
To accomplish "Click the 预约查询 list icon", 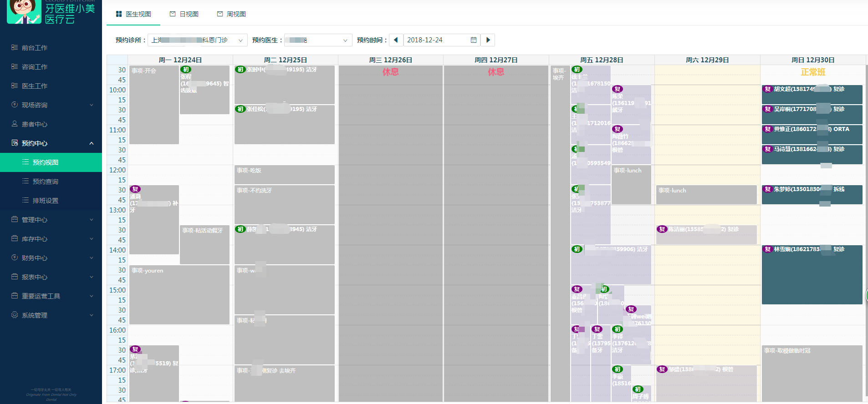I will (26, 181).
